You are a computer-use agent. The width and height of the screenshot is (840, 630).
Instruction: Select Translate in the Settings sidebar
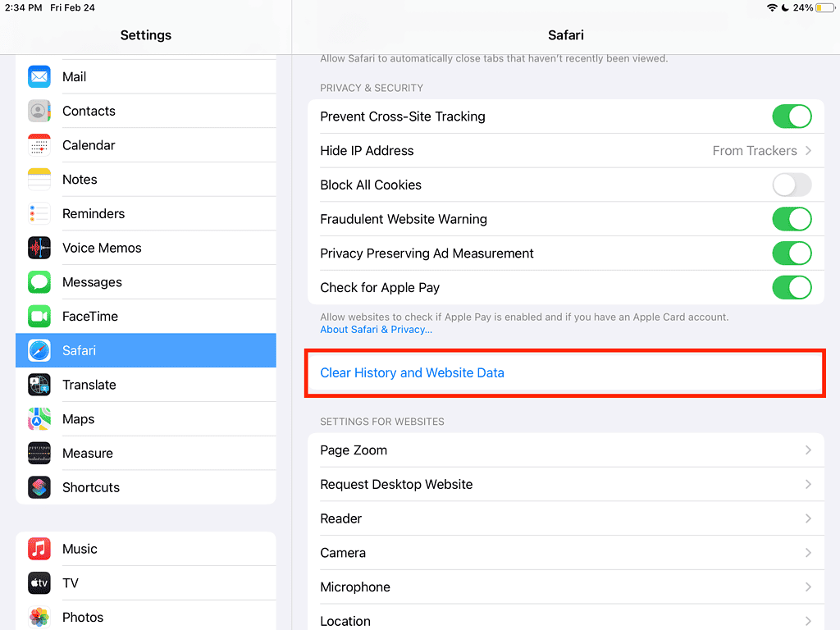[146, 385]
